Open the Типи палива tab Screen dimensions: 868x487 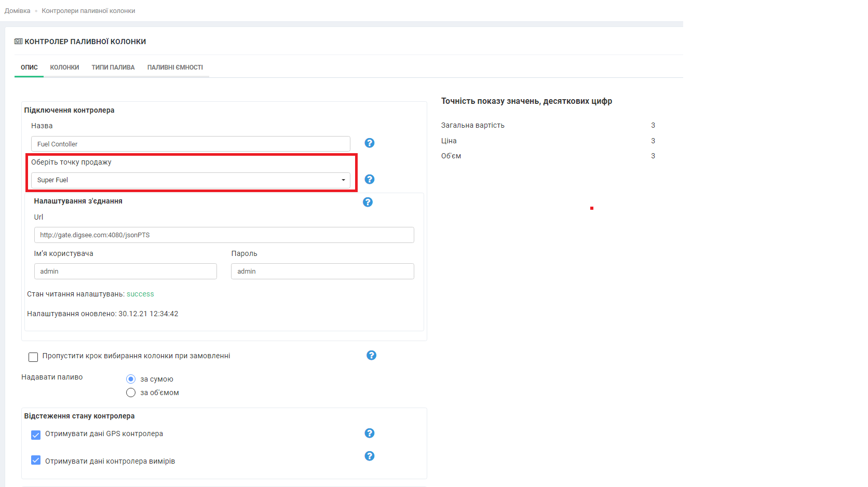tap(113, 67)
